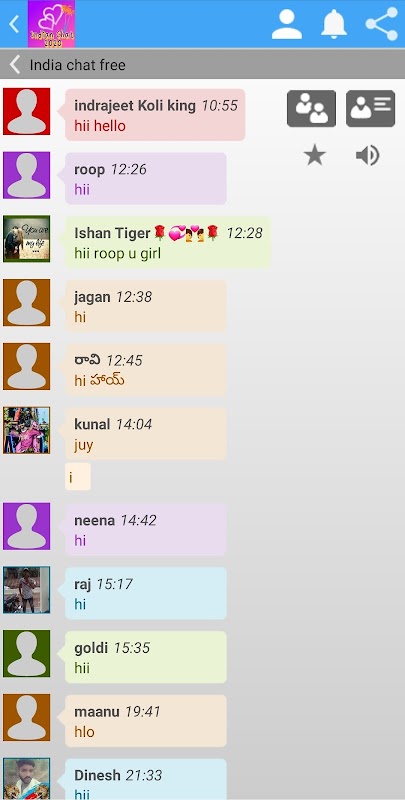
Task: Select neena's username in message
Action: [x=94, y=520]
